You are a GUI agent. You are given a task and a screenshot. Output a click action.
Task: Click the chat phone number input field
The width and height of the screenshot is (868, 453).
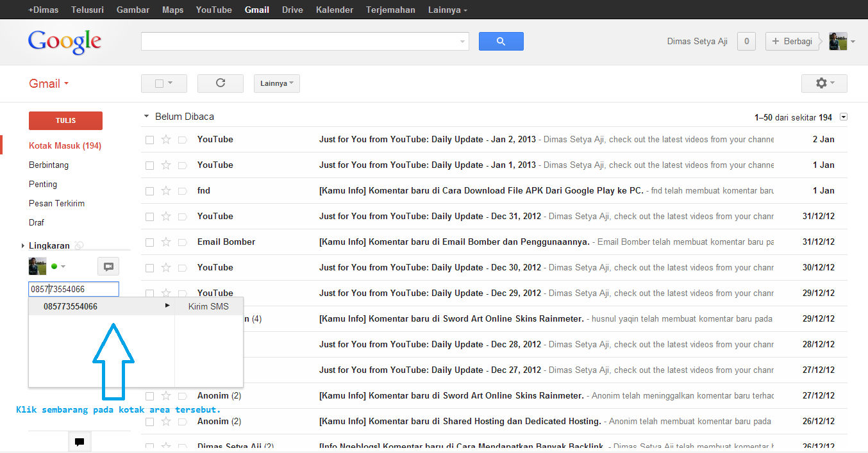(x=74, y=289)
